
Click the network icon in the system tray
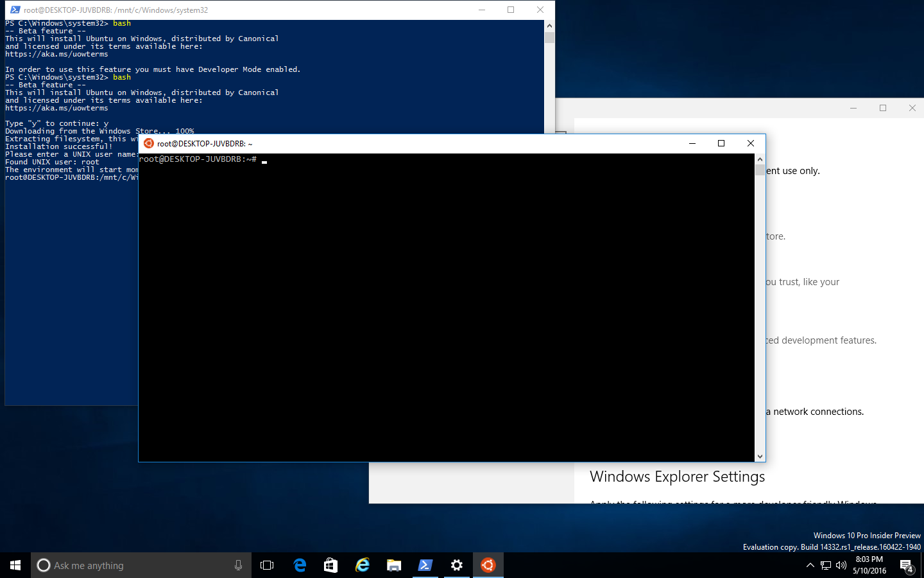pyautogui.click(x=825, y=566)
